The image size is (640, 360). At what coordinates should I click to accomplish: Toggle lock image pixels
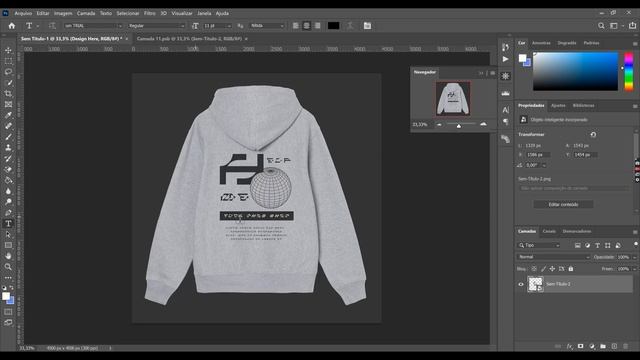coord(543,269)
